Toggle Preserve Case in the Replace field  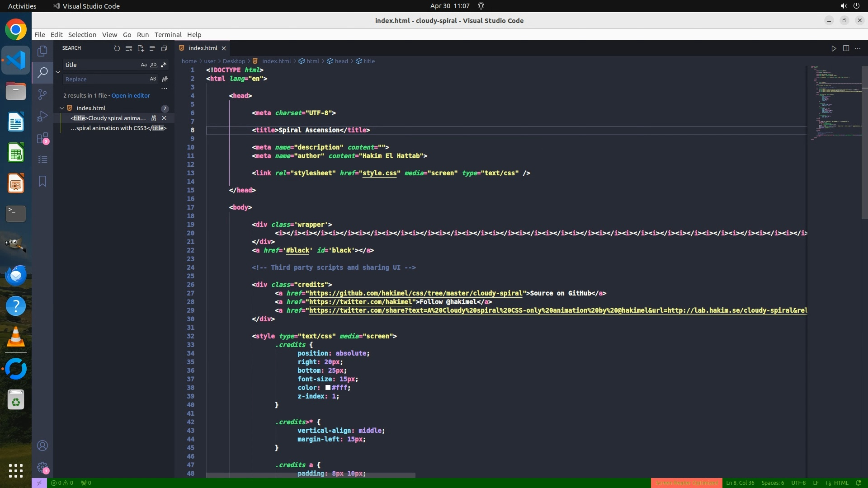tap(153, 79)
